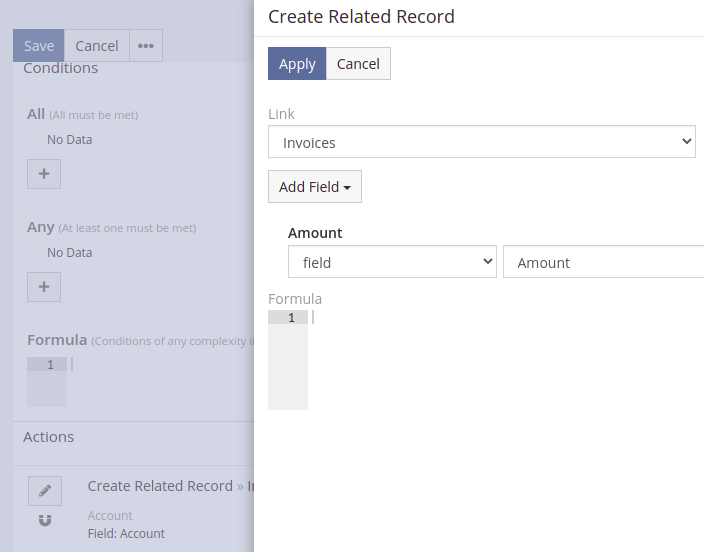Click the magnet icon below the pencil
The height and width of the screenshot is (552, 704).
coord(45,521)
